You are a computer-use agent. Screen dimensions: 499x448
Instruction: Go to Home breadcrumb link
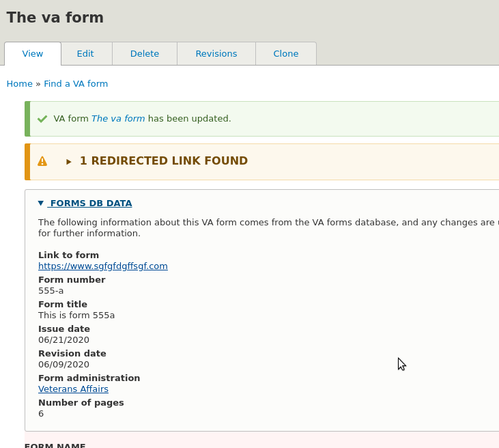[x=19, y=84]
